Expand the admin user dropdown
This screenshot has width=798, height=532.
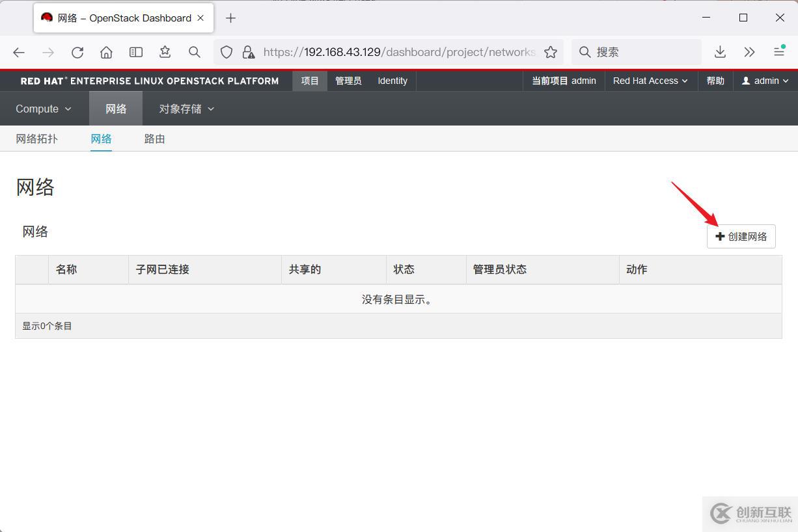[x=765, y=81]
